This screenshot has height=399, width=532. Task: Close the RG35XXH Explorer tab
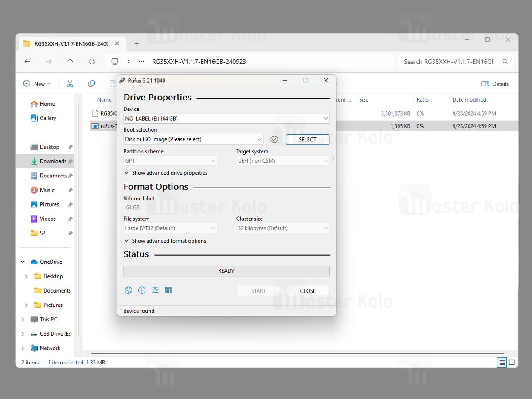coord(117,43)
